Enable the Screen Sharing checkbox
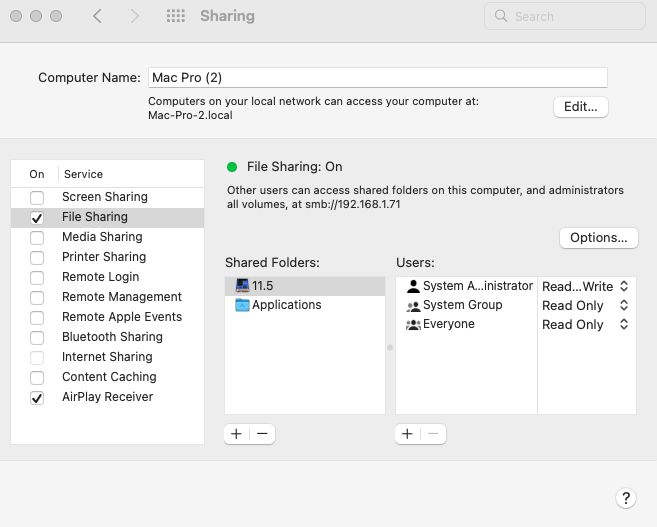The height and width of the screenshot is (527, 657). click(x=37, y=197)
